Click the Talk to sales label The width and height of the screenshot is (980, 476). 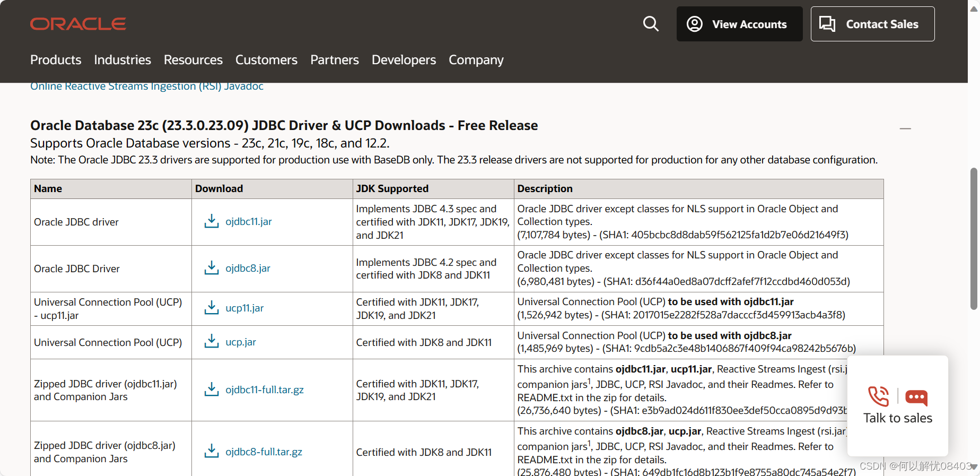pyautogui.click(x=898, y=418)
